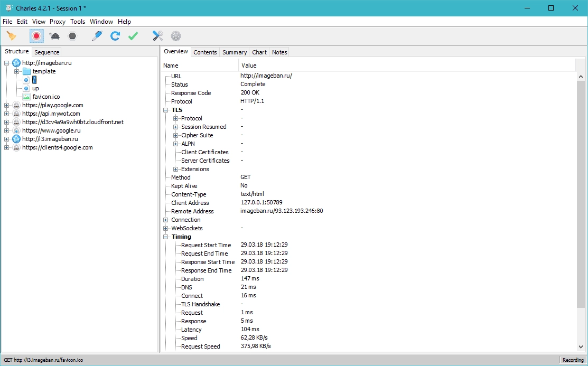Click the Value column header
Image resolution: width=588 pixels, height=366 pixels.
point(407,65)
